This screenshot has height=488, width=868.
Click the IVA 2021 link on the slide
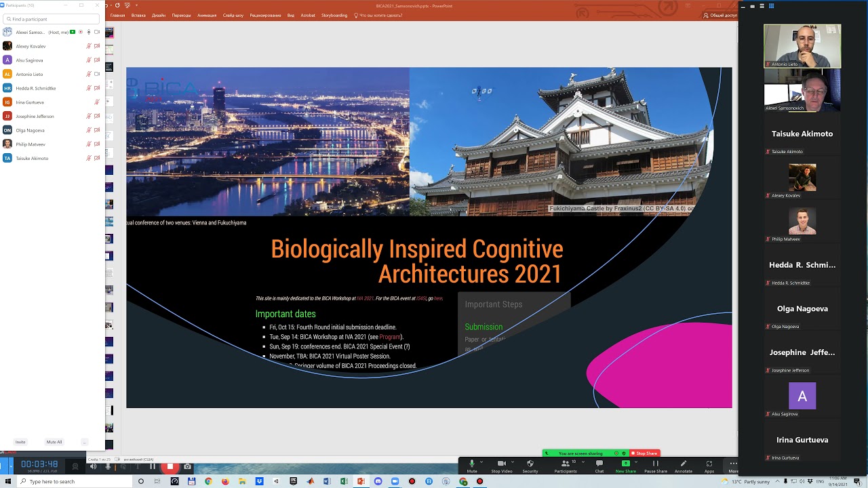point(365,298)
